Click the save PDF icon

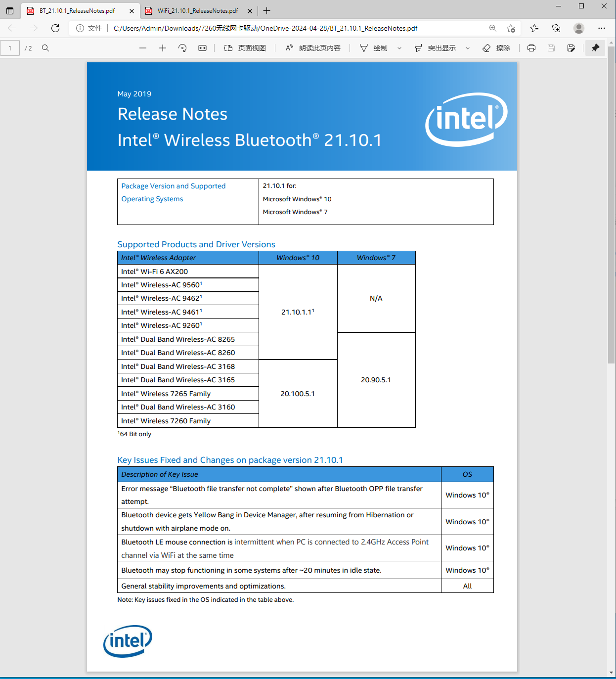click(x=551, y=48)
